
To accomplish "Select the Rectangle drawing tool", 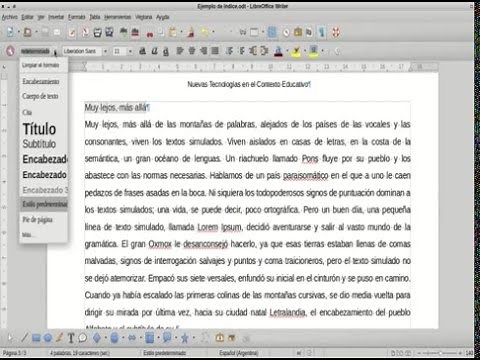I will (36, 338).
